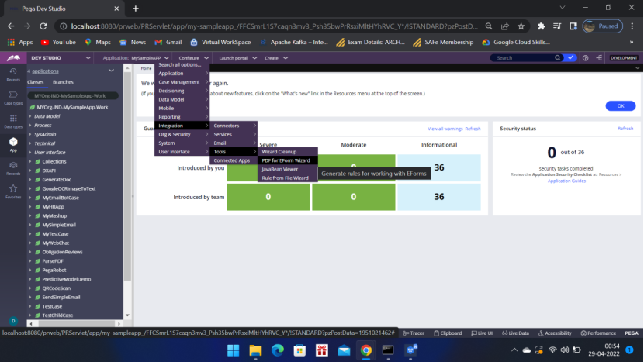The image size is (644, 362).
Task: Open Connectors submenu
Action: point(235,126)
